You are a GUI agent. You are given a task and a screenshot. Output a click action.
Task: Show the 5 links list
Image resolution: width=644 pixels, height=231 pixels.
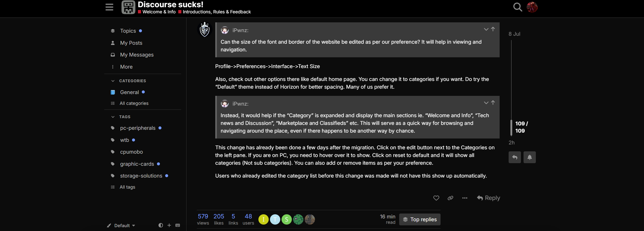(x=233, y=219)
